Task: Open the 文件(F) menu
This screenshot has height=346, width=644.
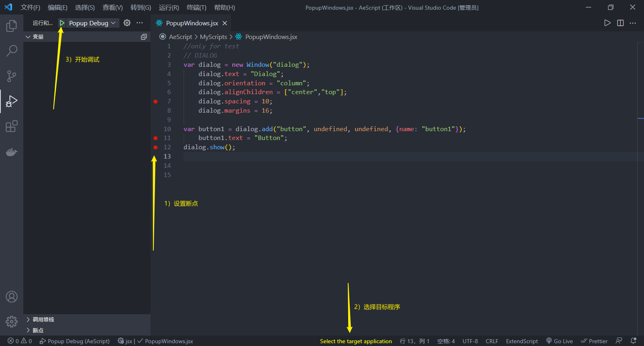Action: [31, 8]
